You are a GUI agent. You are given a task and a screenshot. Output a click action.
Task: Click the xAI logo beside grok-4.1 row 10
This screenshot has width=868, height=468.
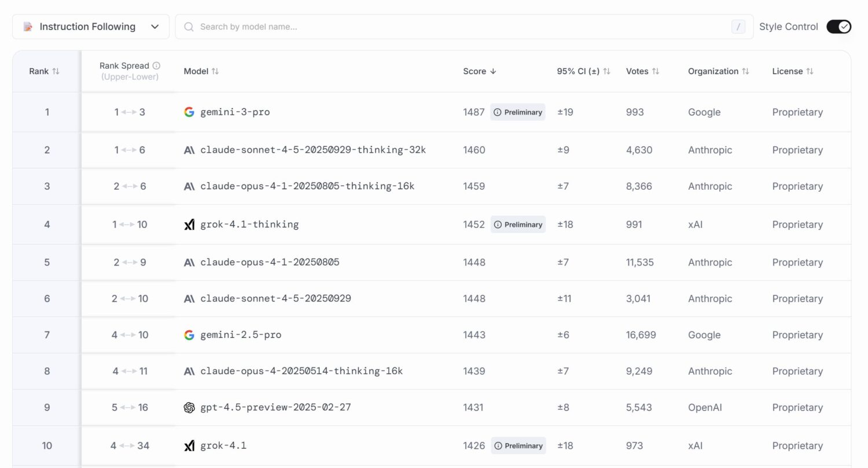coord(189,446)
